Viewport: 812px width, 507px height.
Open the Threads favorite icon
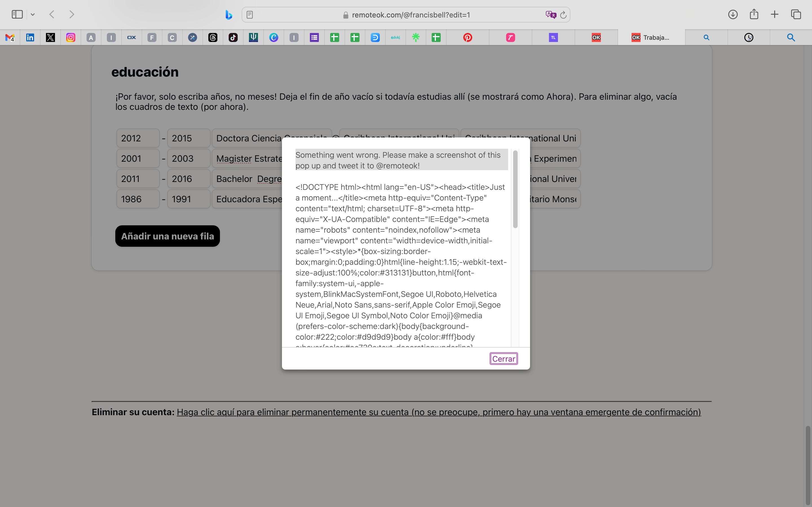click(213, 37)
